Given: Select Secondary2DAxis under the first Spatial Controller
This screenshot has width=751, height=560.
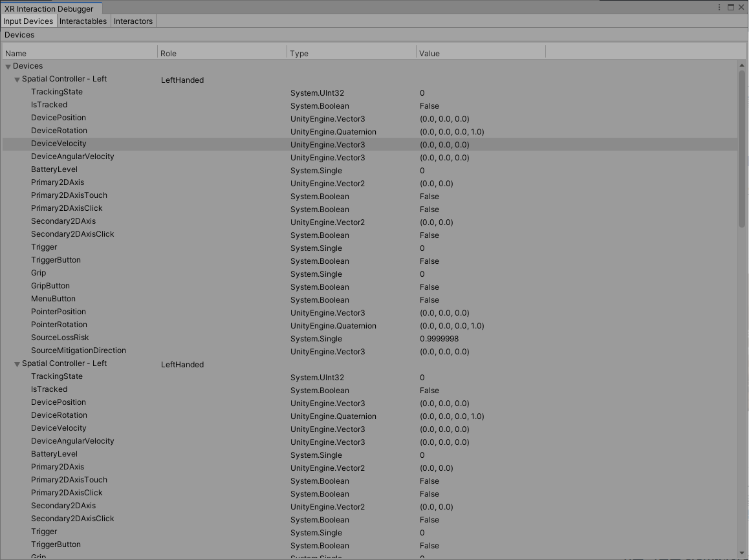Looking at the screenshot, I should click(x=370, y=222).
